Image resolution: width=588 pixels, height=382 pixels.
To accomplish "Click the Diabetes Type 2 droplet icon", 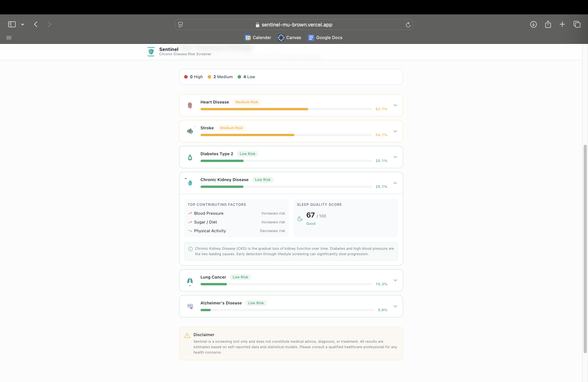I will coord(190,157).
